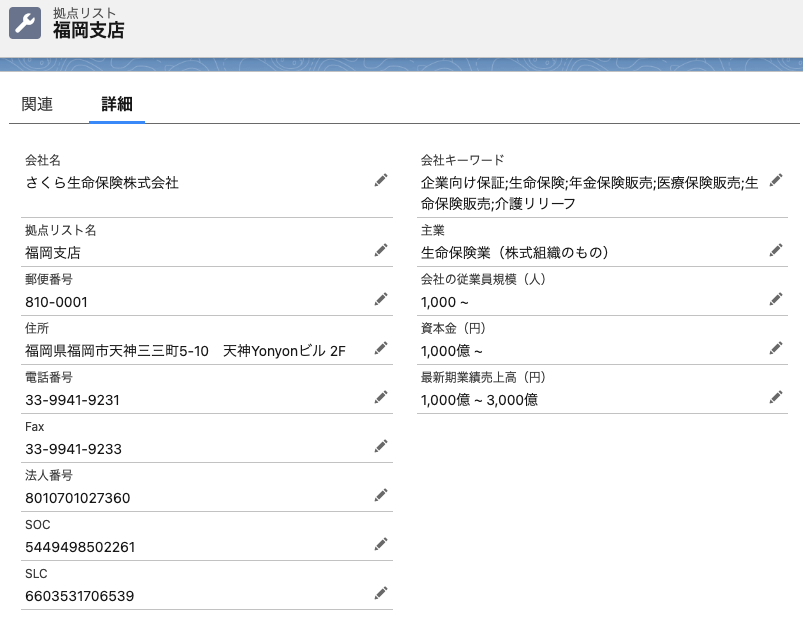Click the wrench icon beside 福岡支店 title

pyautogui.click(x=25, y=23)
